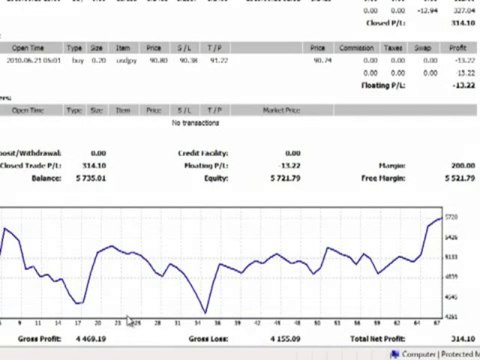Viewport: 480px width, 360px height.
Task: Click the '5720' label on chart axis
Action: click(x=451, y=217)
